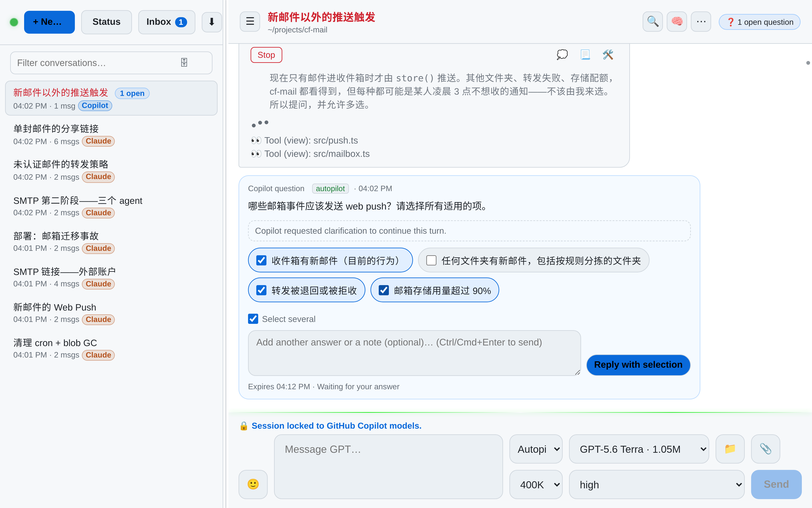Image resolution: width=812 pixels, height=508 pixels.
Task: Click the Send button
Action: click(776, 484)
